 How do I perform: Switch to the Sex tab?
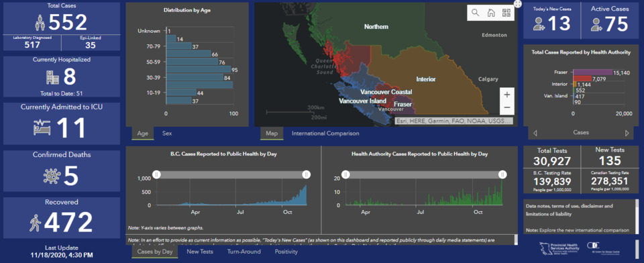[x=167, y=133]
